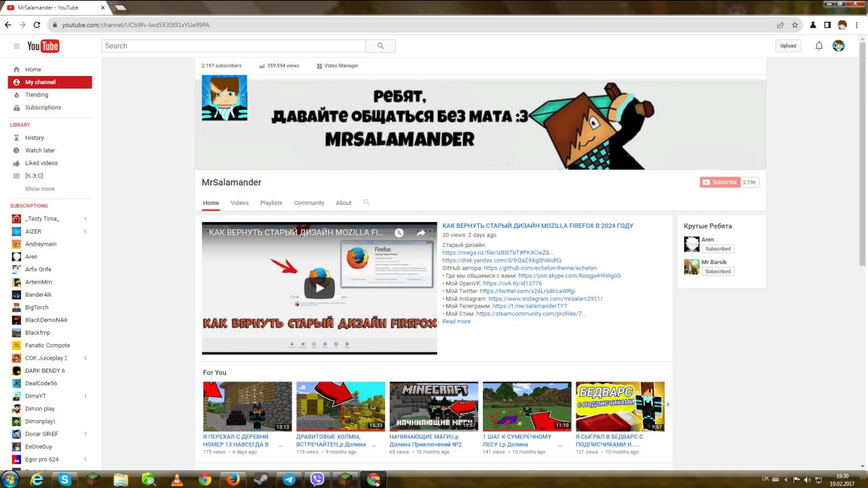868x488 pixels.
Task: Open Chrome three-dot menu
Action: point(857,25)
